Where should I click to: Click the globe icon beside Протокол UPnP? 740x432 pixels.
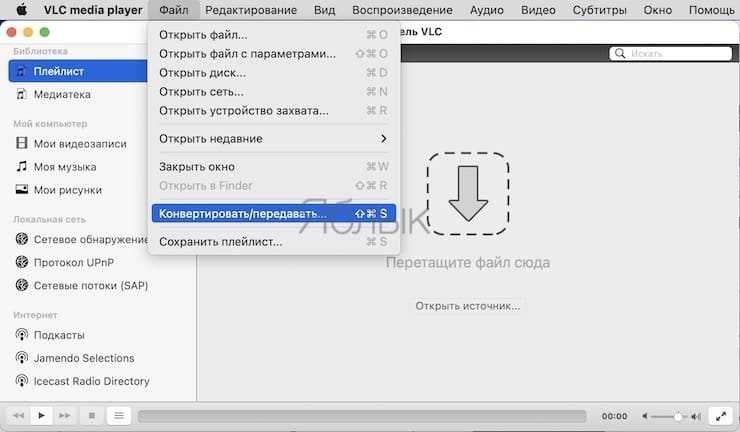[22, 262]
